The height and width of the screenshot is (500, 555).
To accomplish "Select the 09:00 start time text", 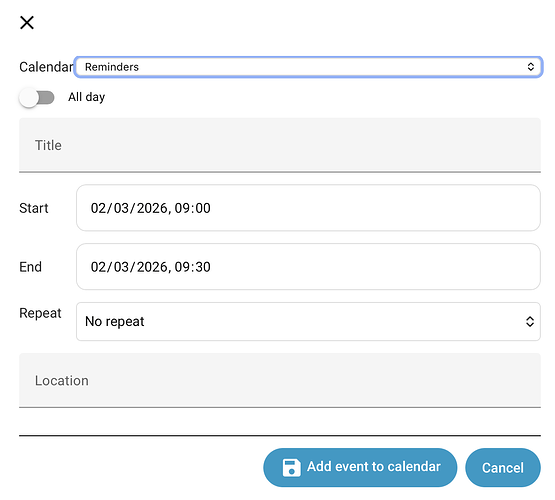I will pyautogui.click(x=193, y=208).
